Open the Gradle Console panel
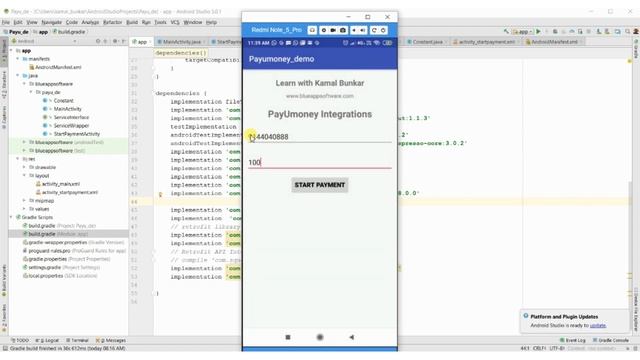Screen dimensions: 640x360 pos(611,340)
